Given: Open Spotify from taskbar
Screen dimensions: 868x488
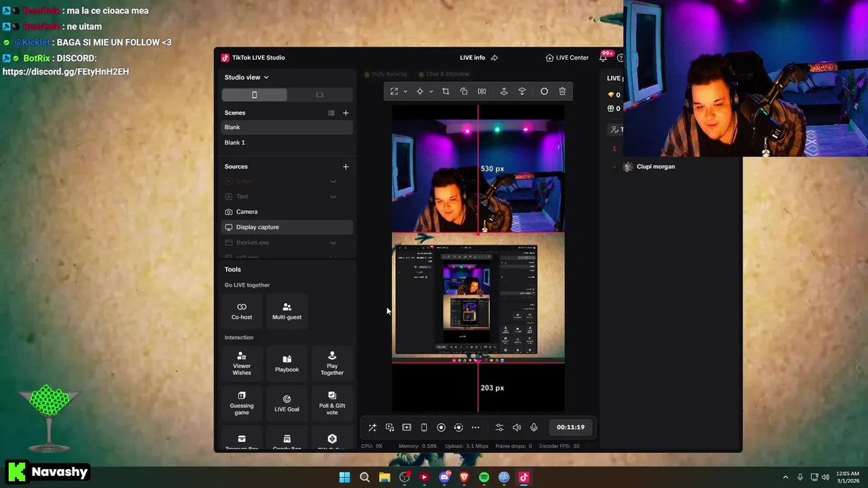Looking at the screenshot, I should point(484,477).
